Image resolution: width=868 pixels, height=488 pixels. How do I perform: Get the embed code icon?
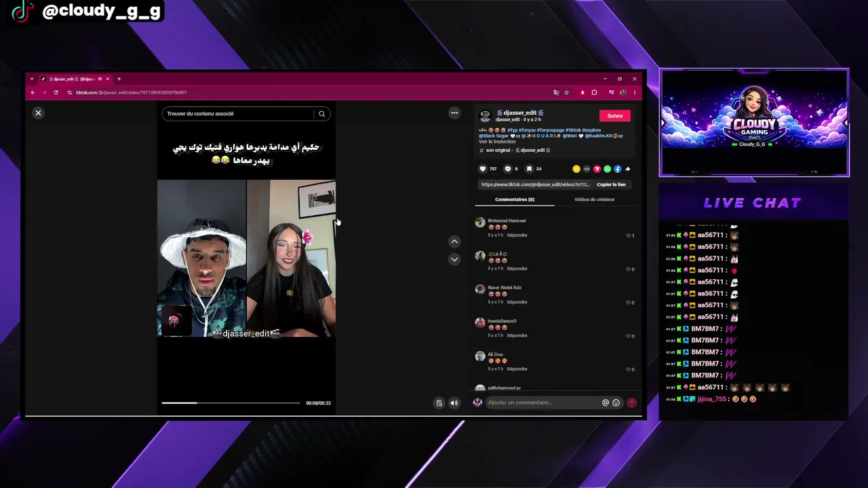587,169
